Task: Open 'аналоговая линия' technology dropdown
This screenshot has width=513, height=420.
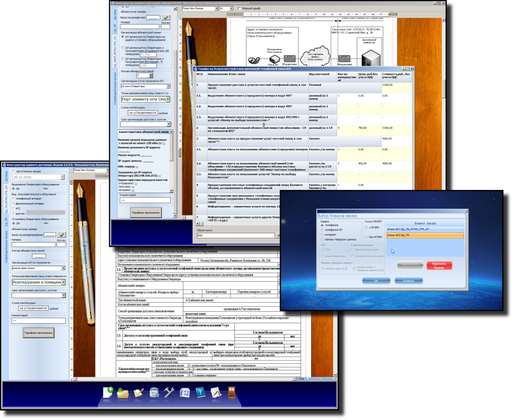Action: pos(63,269)
